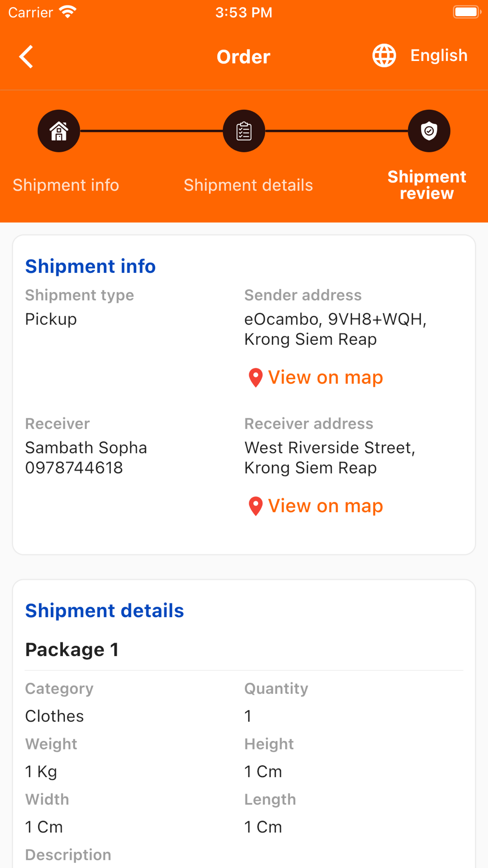Tap the Wi-Fi status icon

pyautogui.click(x=68, y=12)
